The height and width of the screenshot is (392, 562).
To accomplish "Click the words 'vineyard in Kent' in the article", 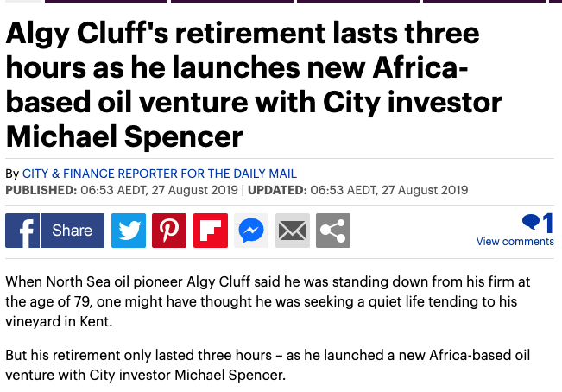I will click(x=57, y=321).
